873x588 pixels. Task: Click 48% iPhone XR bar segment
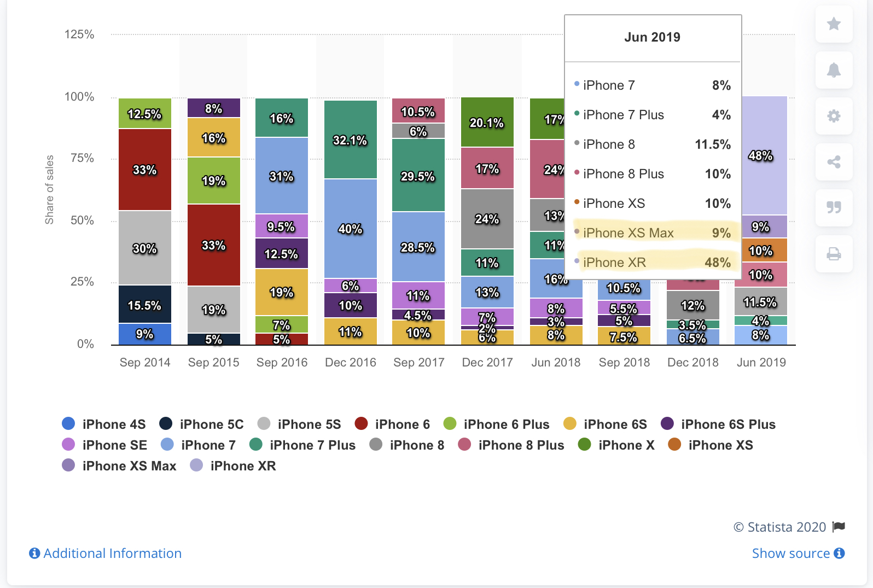(761, 156)
